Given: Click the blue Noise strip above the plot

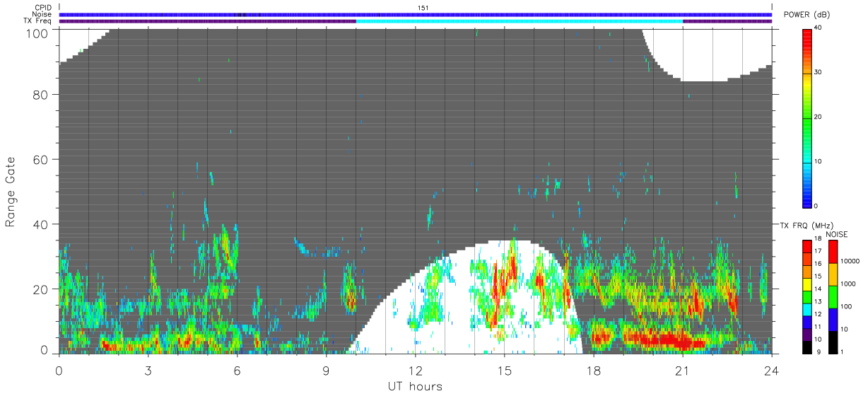Looking at the screenshot, I should click(x=415, y=14).
